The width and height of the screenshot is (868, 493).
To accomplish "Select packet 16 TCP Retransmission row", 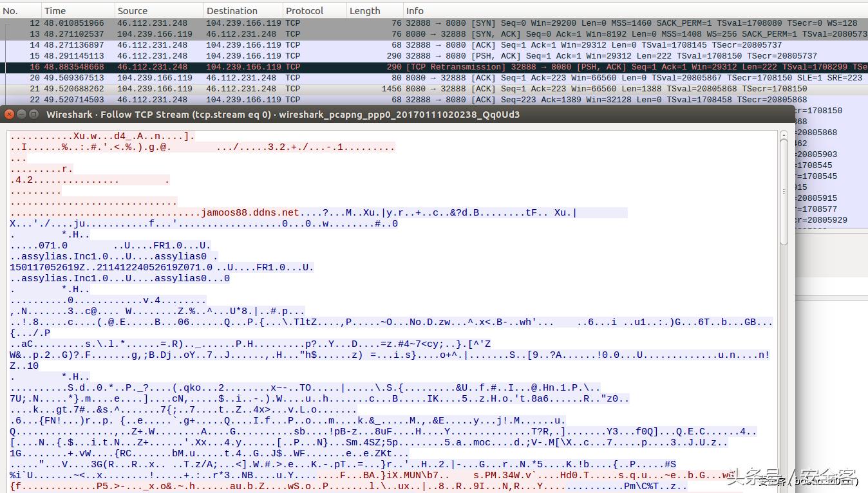I will pos(434,67).
